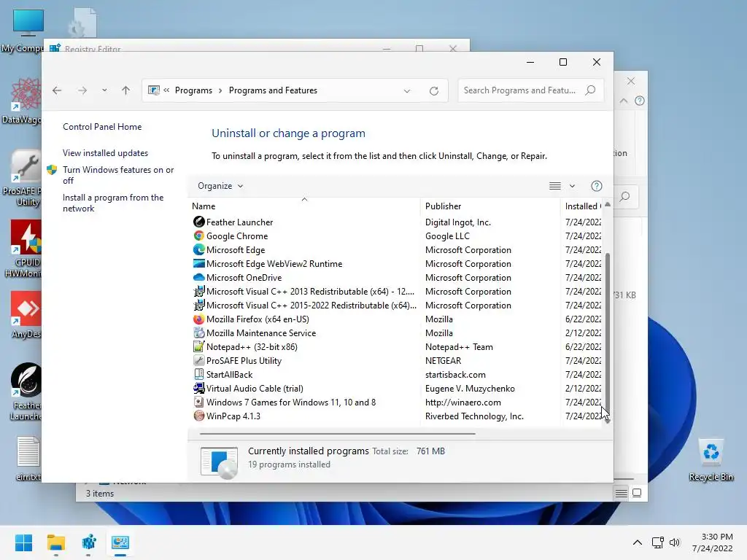
Task: Click the http://winaero.com publisher cell
Action: tap(463, 402)
